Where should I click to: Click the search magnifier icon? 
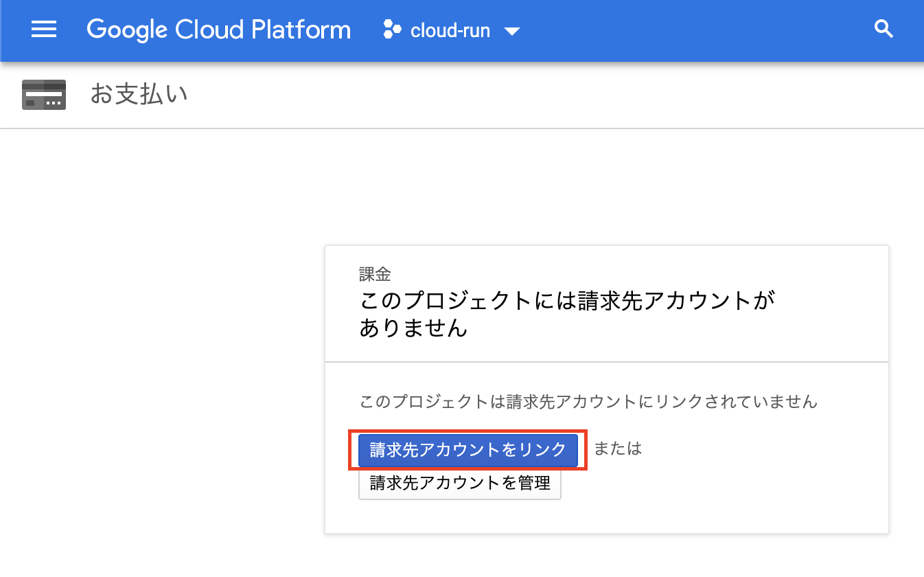[x=883, y=30]
